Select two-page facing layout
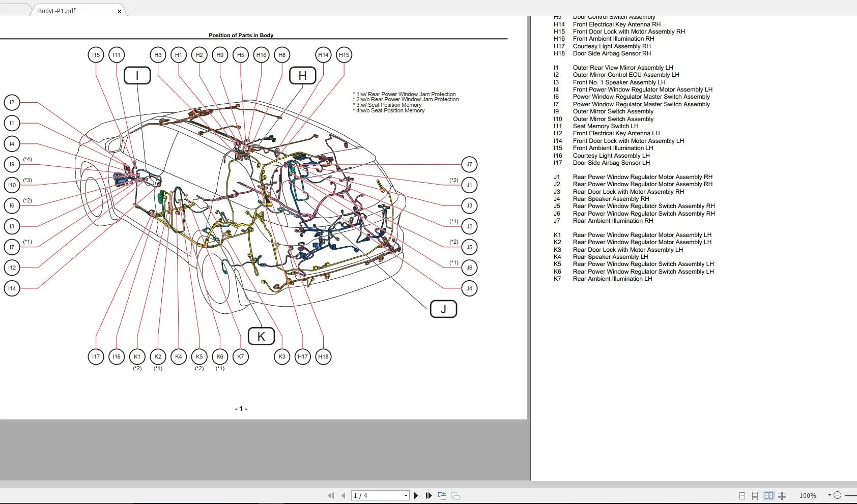 pyautogui.click(x=768, y=495)
